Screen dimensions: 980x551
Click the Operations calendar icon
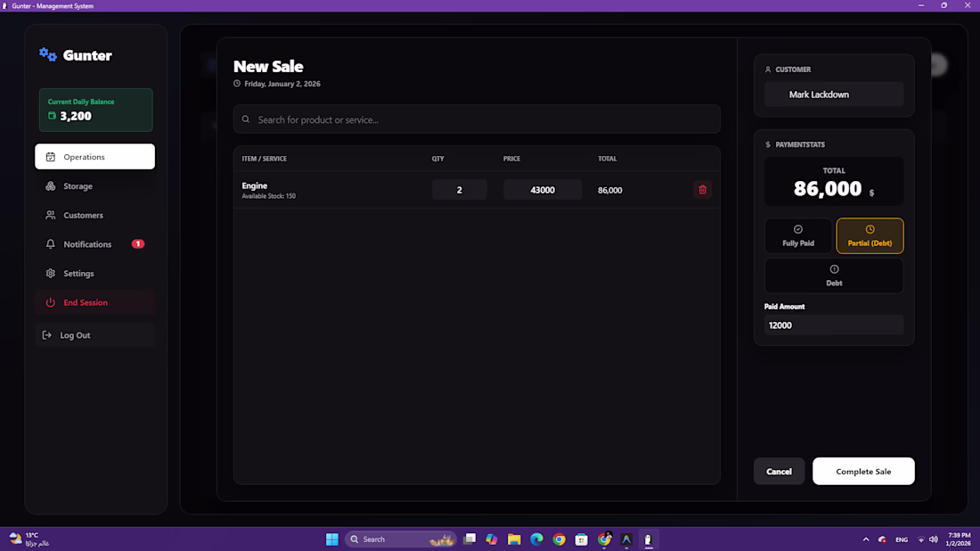51,157
